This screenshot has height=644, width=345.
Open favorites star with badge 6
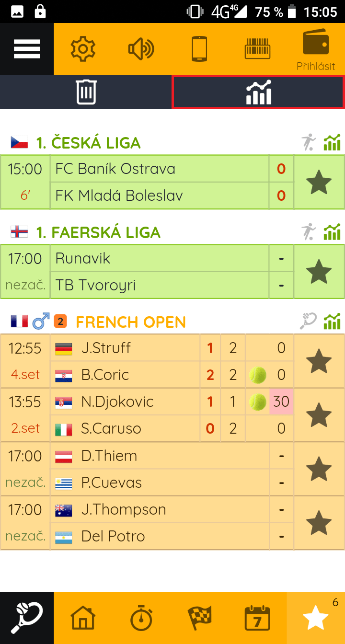coord(316,618)
